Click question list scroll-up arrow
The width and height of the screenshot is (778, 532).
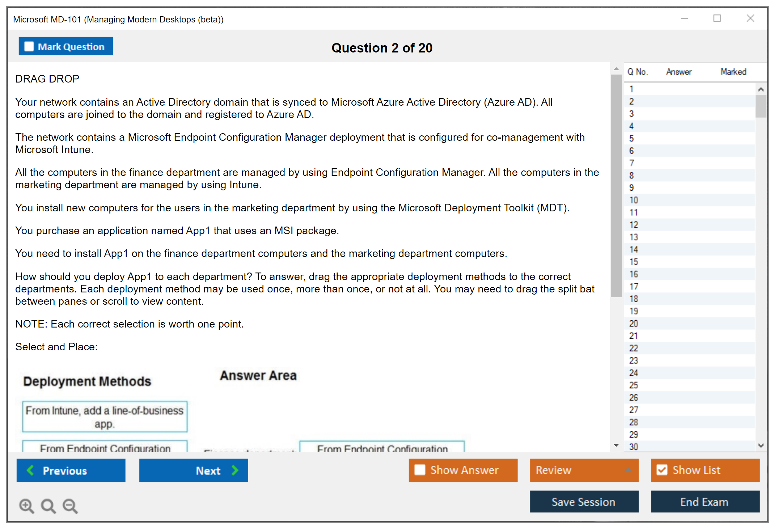pos(761,89)
